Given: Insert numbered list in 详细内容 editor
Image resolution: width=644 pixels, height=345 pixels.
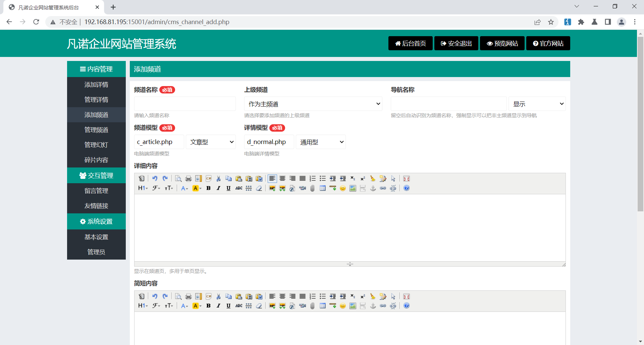Looking at the screenshot, I should (313, 179).
